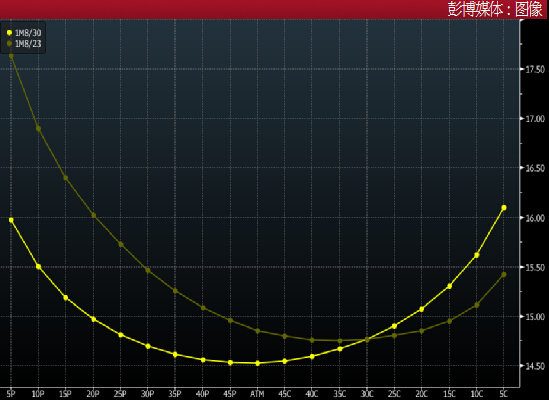Click the 1M8/30 data point at 5P
Screen dimensions: 549x400
11,220
